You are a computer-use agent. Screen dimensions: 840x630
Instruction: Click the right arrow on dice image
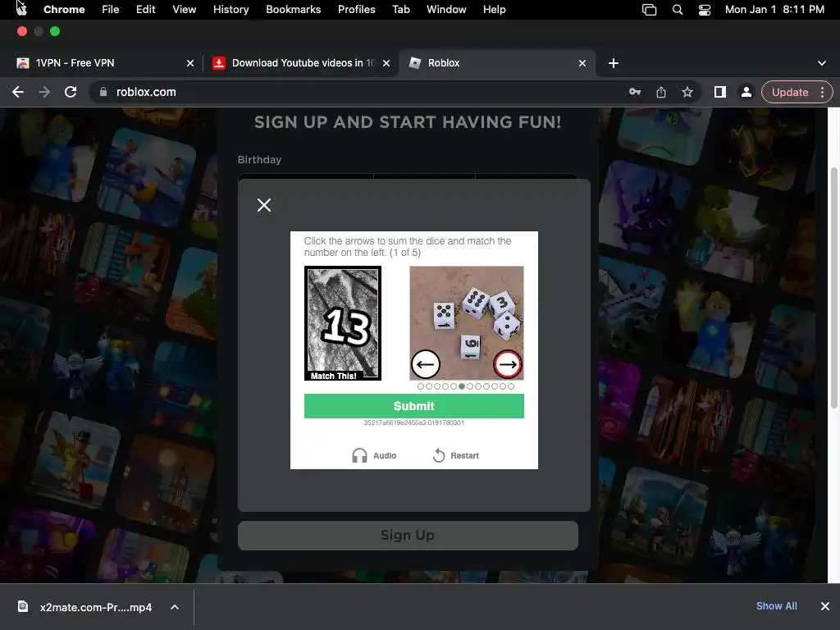(507, 365)
